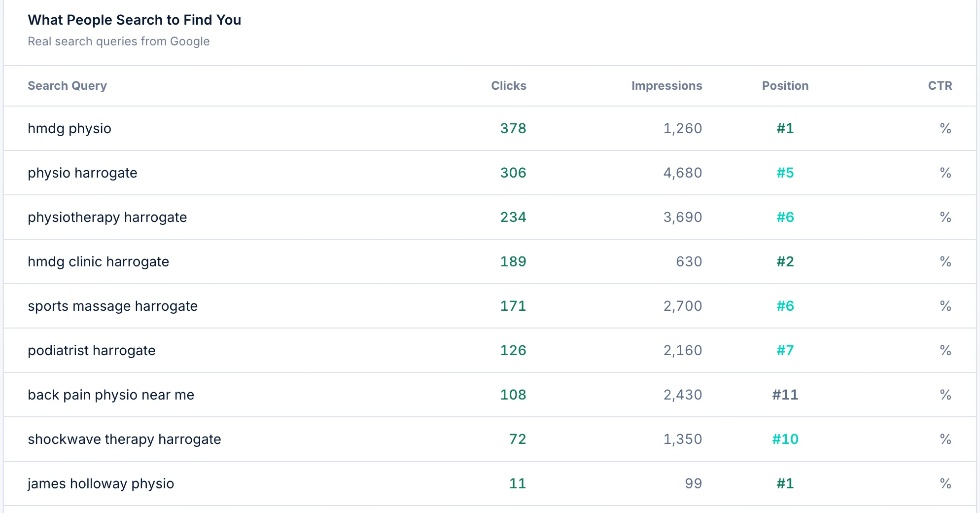980x513 pixels.
Task: Click the #7 position for podiatrist harrogate
Action: (785, 350)
